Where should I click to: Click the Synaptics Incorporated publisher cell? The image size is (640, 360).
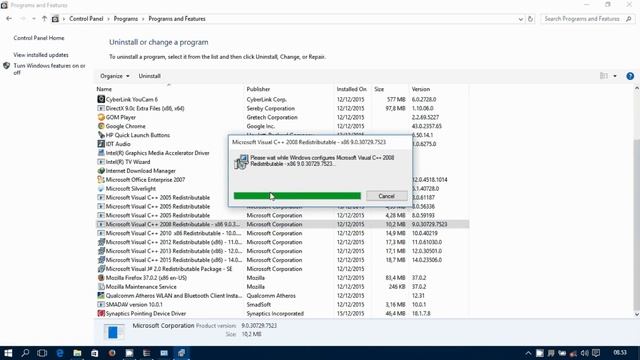coord(275,313)
